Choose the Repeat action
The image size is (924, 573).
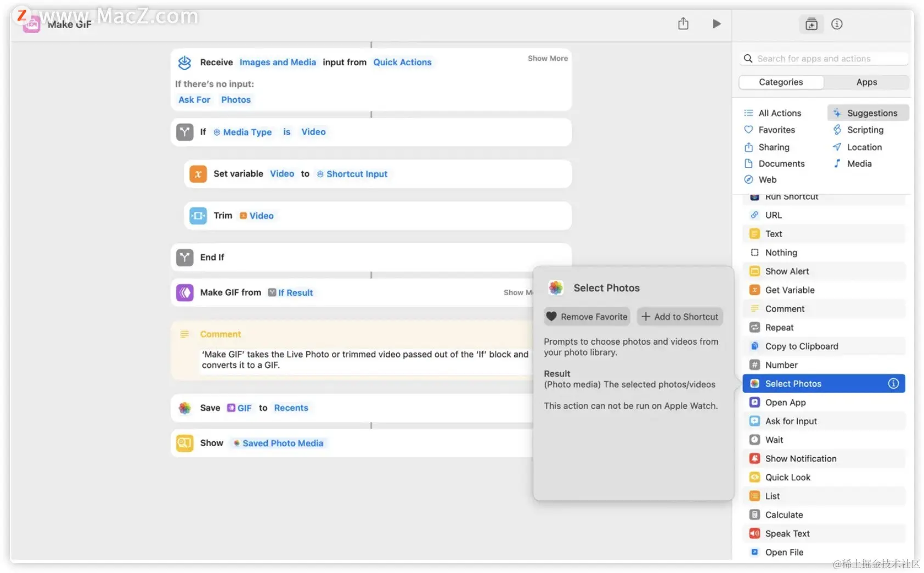point(824,328)
